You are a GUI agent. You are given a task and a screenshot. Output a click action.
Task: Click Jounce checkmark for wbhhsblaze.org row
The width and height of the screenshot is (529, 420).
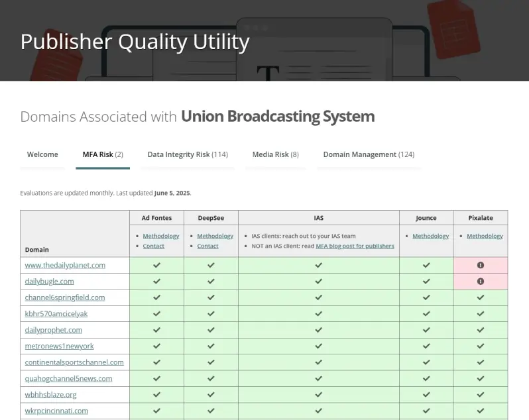(426, 395)
